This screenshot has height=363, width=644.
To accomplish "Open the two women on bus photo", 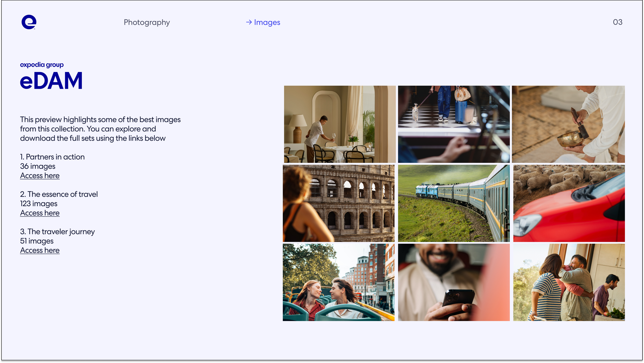I will [x=338, y=282].
